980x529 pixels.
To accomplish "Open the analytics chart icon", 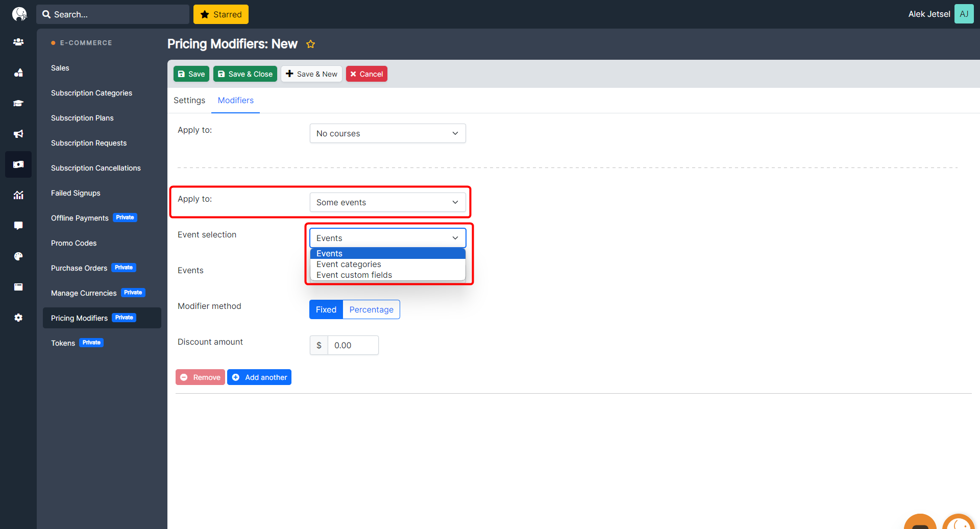I will tap(18, 195).
